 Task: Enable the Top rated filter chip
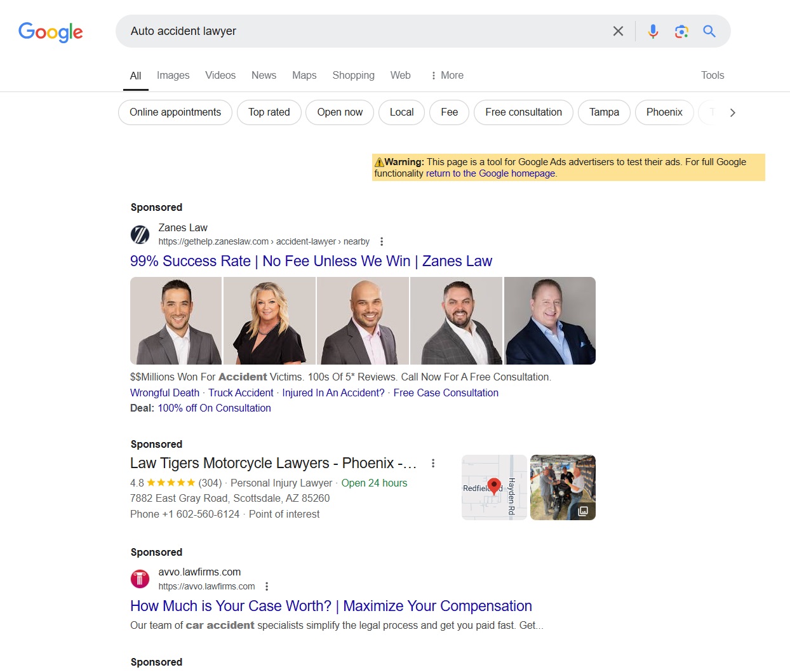269,112
